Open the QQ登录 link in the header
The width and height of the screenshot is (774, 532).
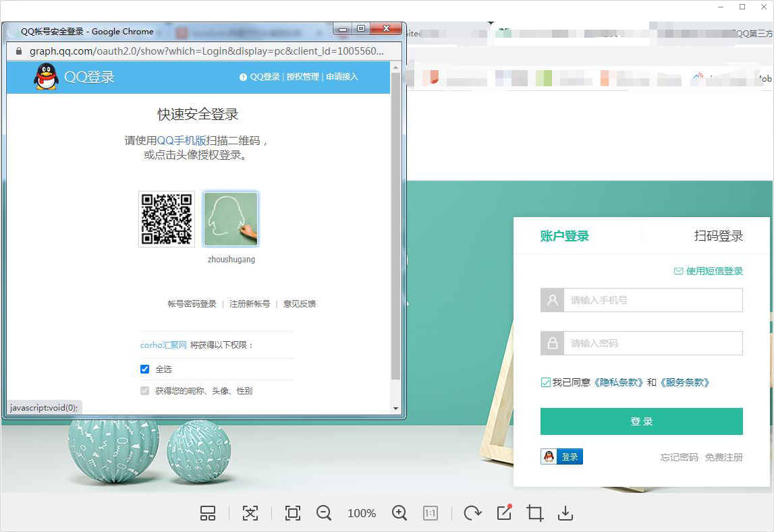point(265,77)
